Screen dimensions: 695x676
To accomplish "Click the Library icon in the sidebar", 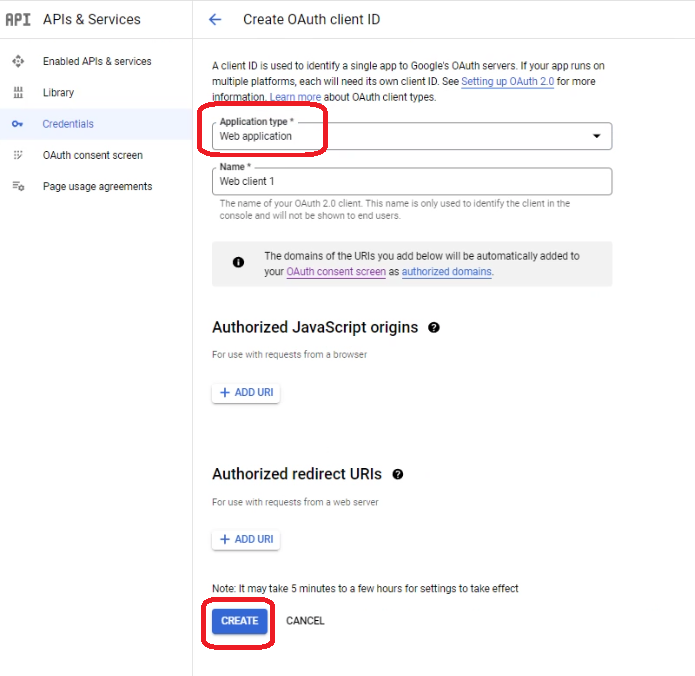I will coord(18,93).
